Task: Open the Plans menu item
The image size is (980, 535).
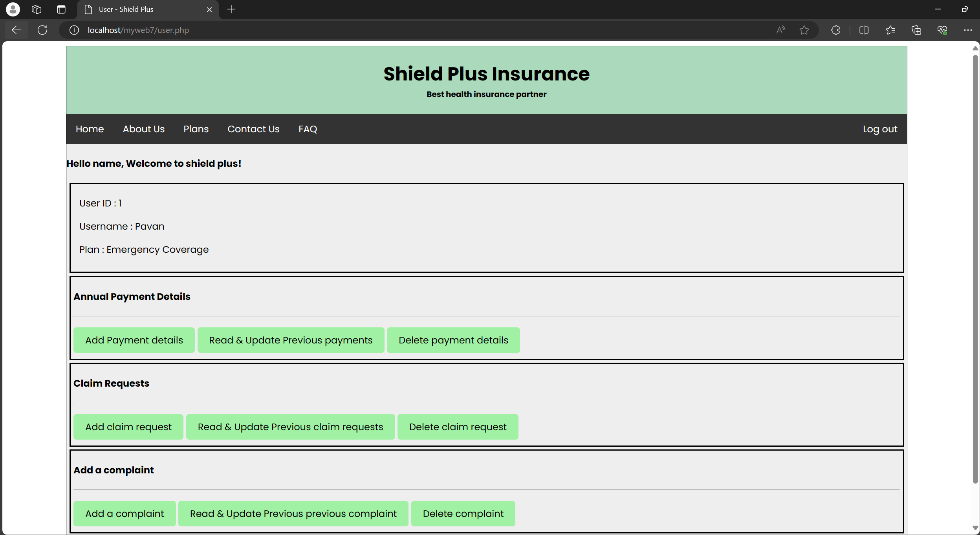Action: (196, 129)
